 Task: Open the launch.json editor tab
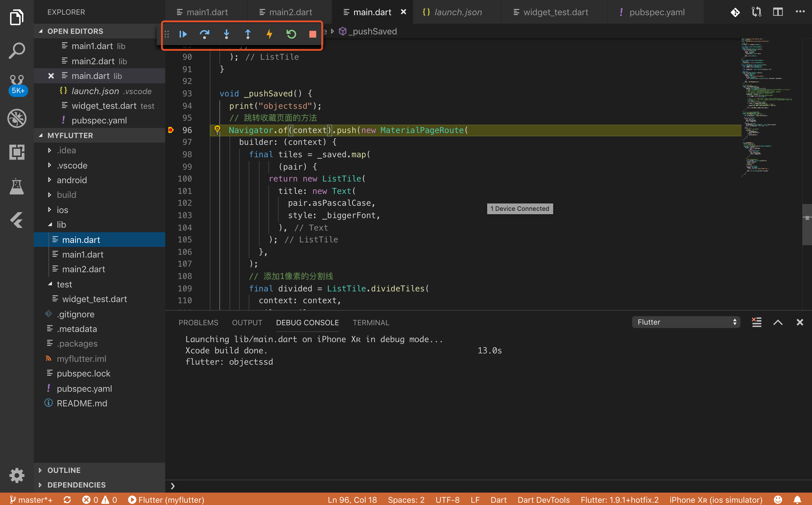point(458,12)
